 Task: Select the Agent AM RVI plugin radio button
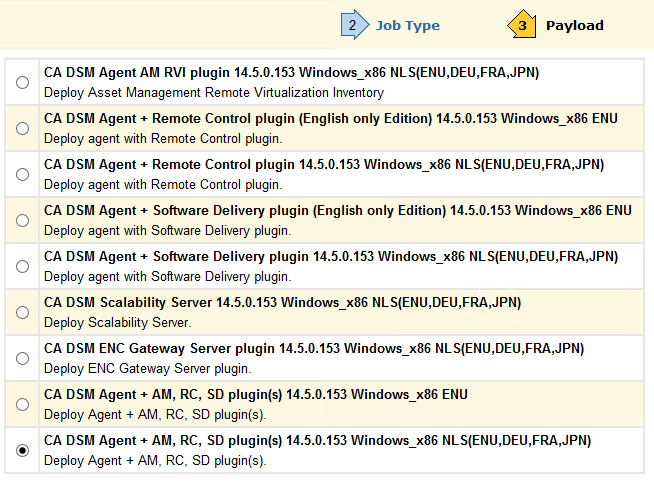[x=23, y=83]
